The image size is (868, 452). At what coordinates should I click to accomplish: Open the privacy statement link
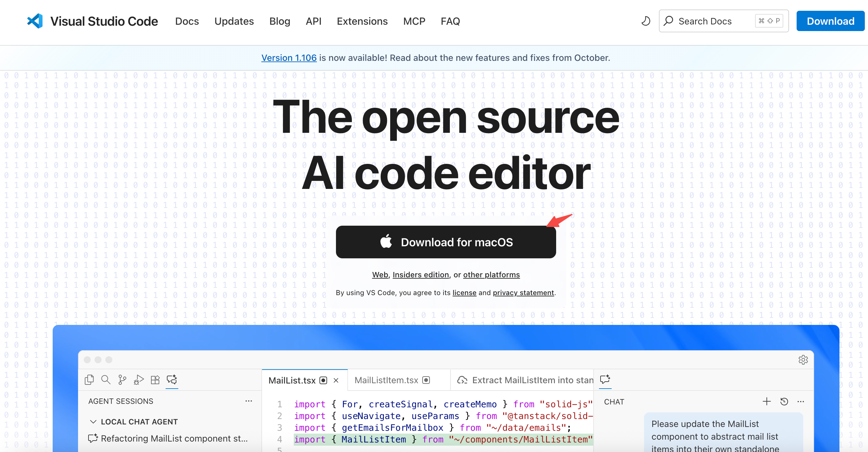pyautogui.click(x=523, y=293)
